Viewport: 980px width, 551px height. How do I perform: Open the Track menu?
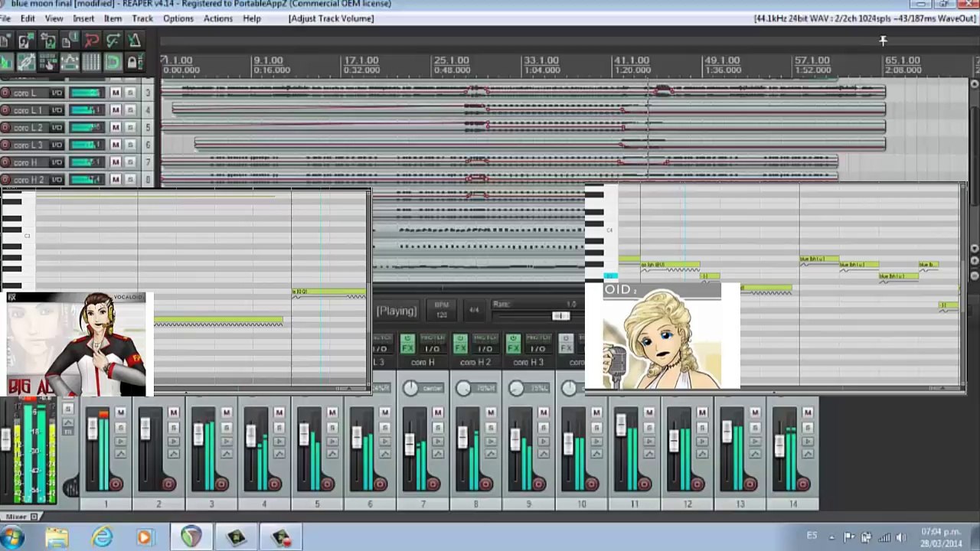(142, 18)
